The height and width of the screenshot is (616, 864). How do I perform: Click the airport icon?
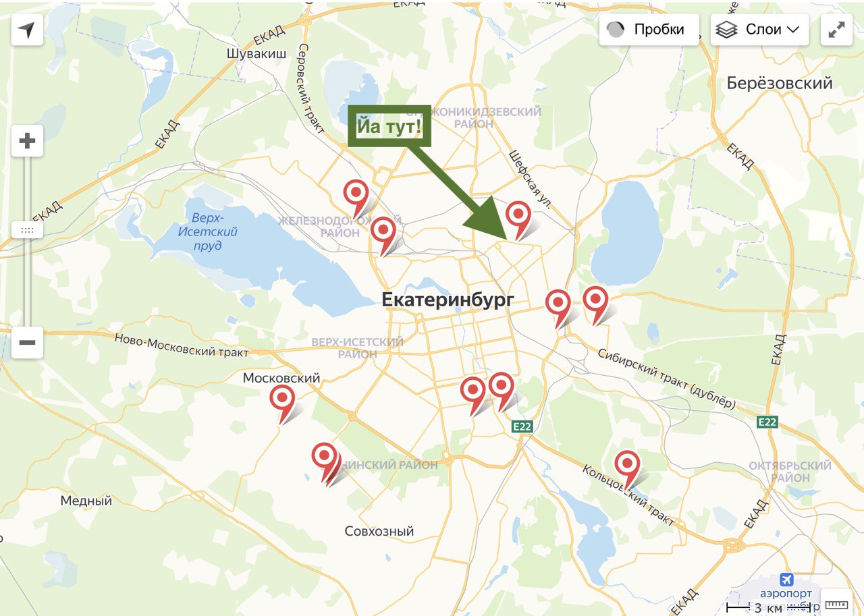(x=786, y=580)
